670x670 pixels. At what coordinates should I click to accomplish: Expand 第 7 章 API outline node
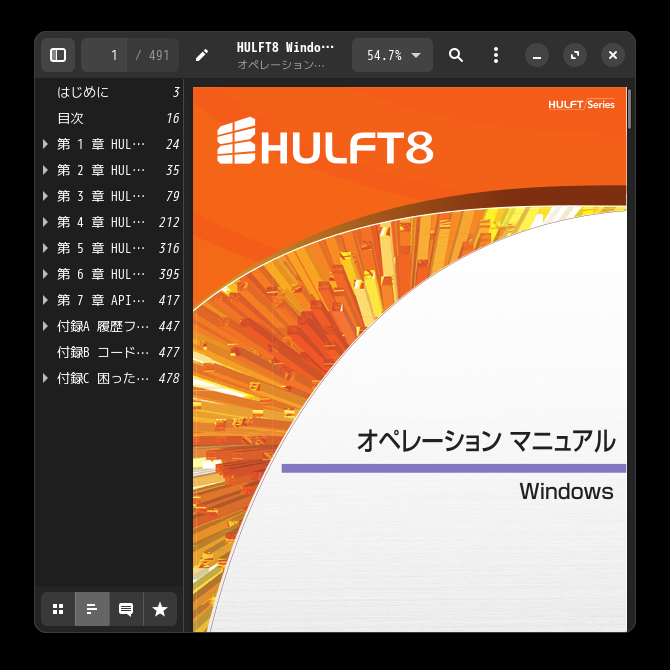point(45,300)
